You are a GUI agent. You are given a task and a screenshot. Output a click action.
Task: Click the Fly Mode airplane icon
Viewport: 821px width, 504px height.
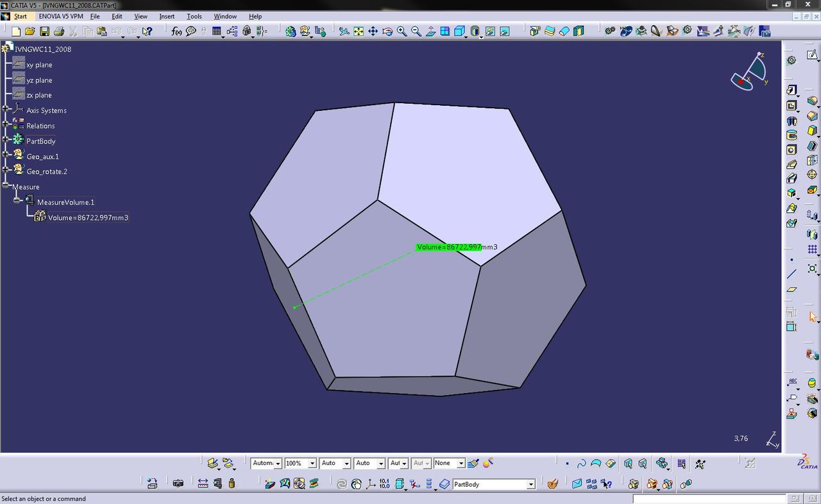point(344,31)
